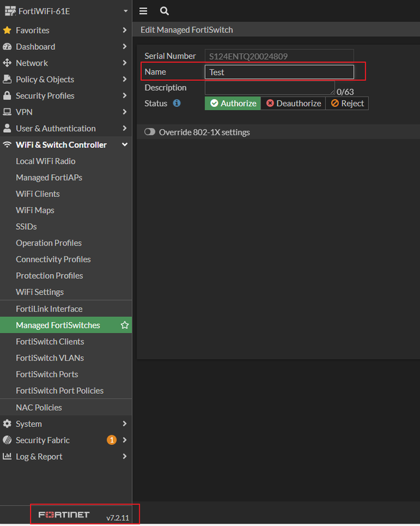Toggle the hamburger menu icon
Screen dimensions: 420x526
pyautogui.click(x=143, y=11)
